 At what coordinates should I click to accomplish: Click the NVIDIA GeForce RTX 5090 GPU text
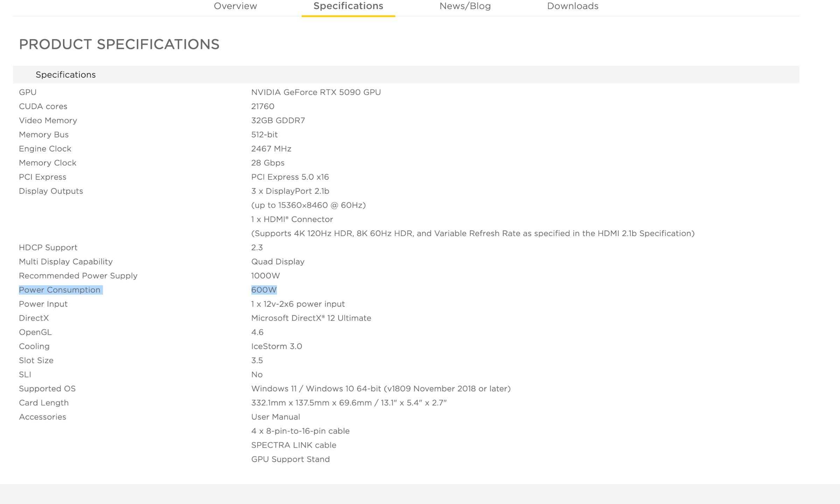point(316,92)
